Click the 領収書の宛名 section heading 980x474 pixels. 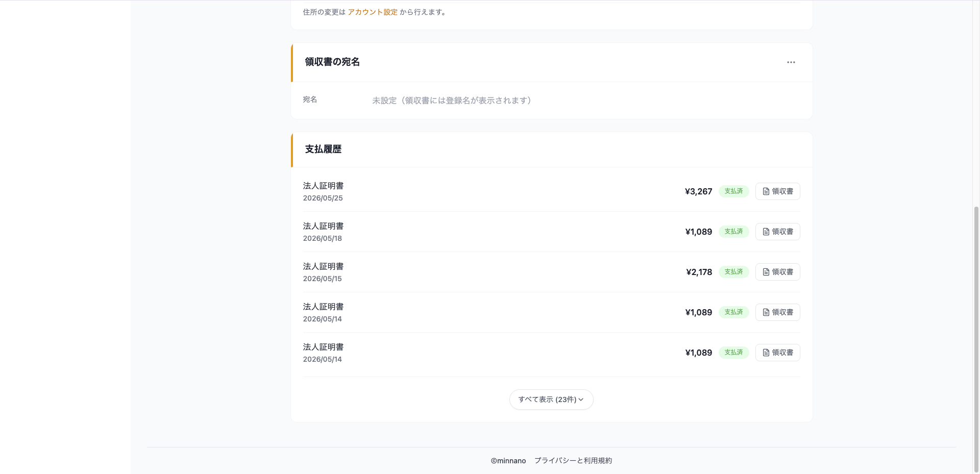pyautogui.click(x=332, y=62)
